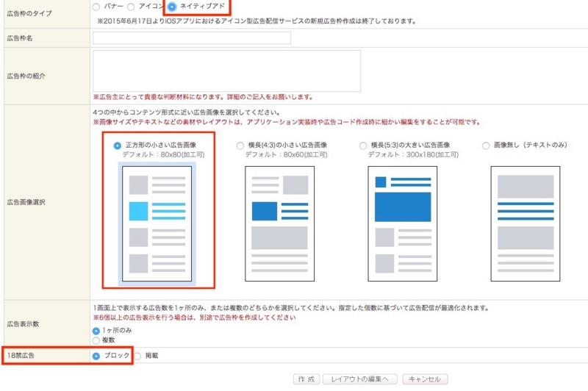
Task: Select 1ヶ所のみ ad display count
Action: coord(96,331)
